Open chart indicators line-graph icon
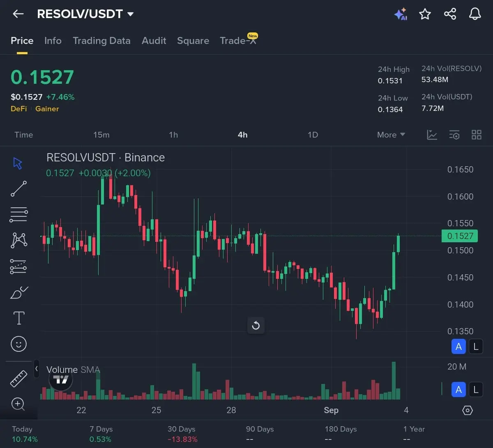This screenshot has height=448, width=493. (x=432, y=135)
